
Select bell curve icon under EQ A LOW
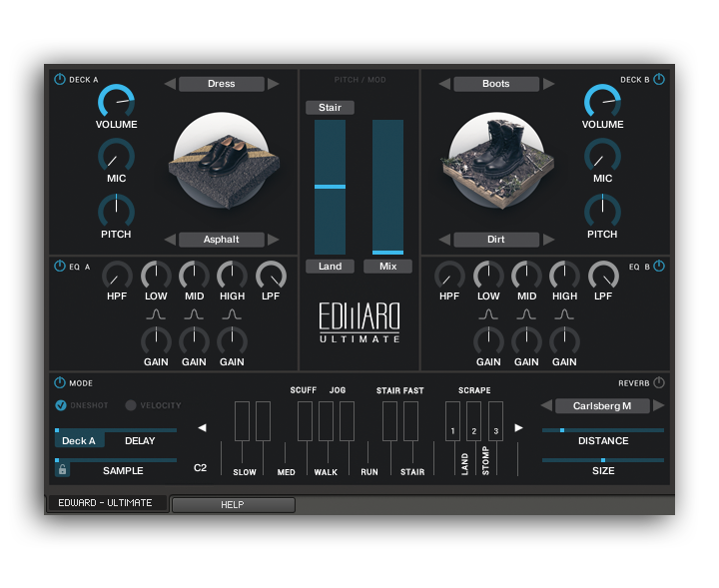point(156,314)
